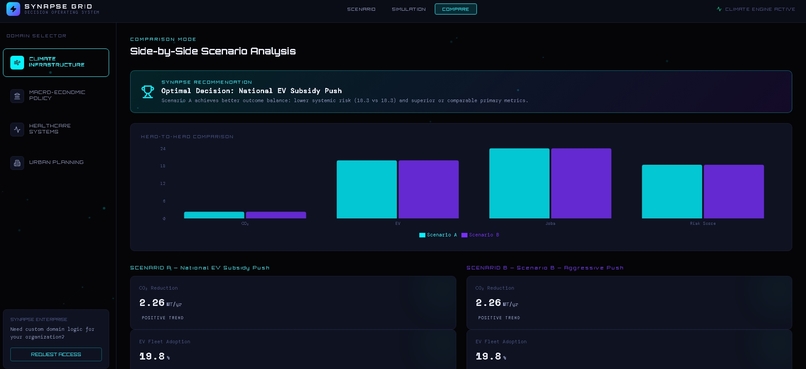
Task: Select the Compare tab
Action: pos(455,9)
